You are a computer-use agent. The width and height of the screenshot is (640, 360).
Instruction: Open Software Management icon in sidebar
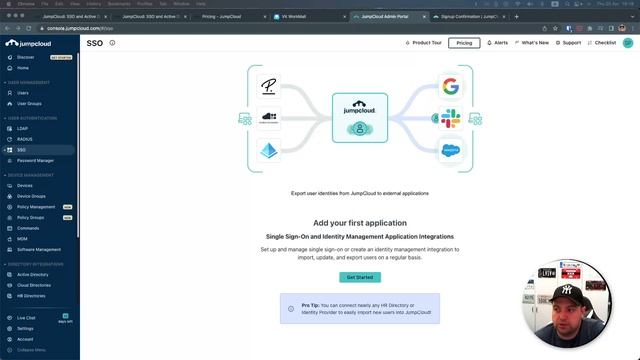(10, 249)
